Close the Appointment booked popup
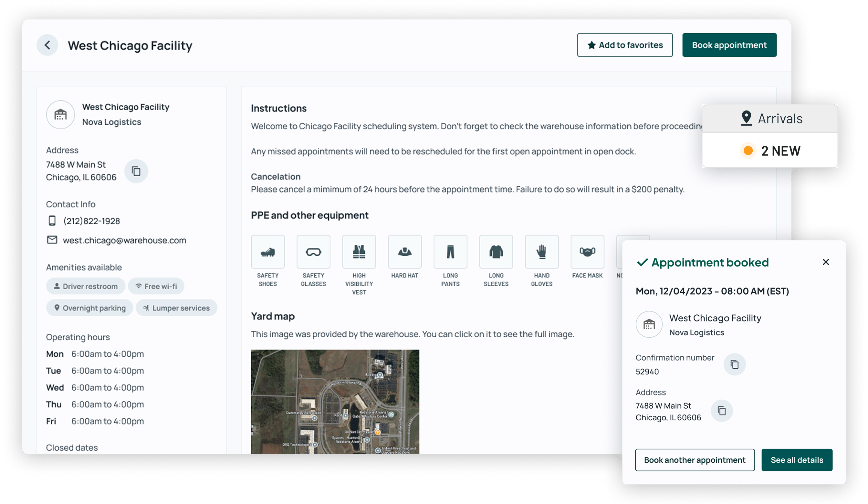Viewport: 868px width, 504px height. coord(826,262)
